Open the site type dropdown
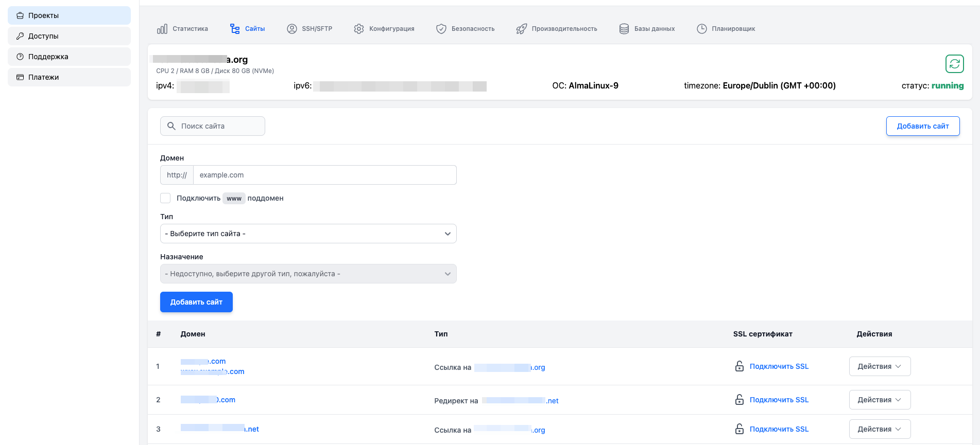 [308, 234]
